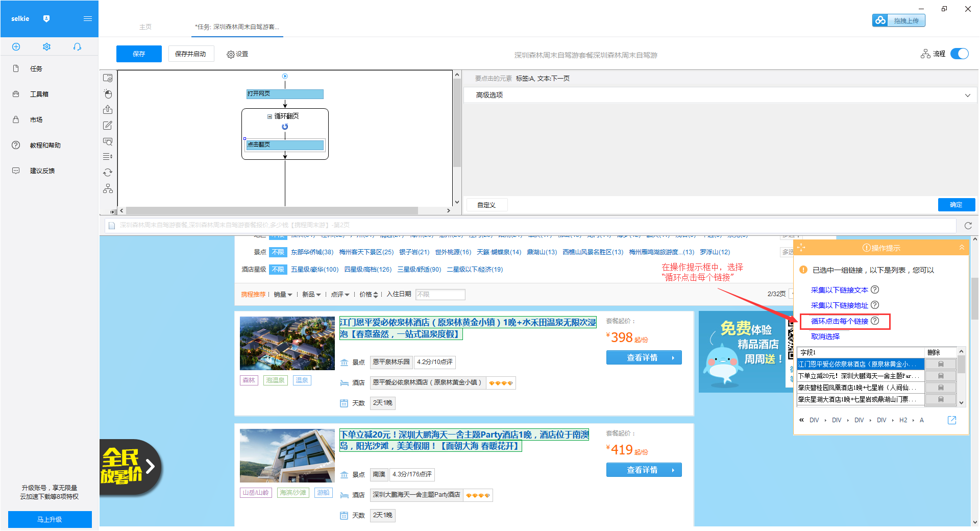
Task: Select the hand pan tool in canvas toolbar
Action: 108,93
